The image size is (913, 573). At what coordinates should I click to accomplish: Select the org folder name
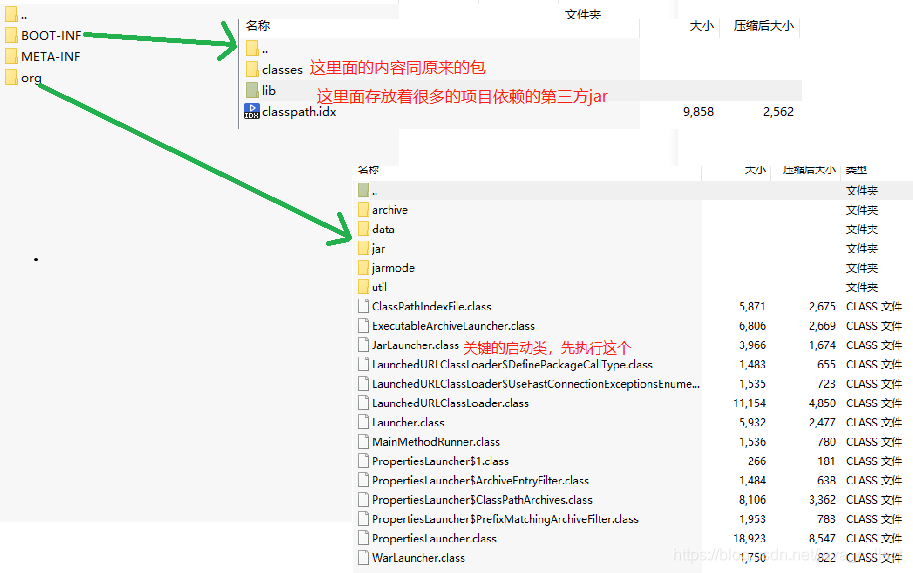click(x=31, y=78)
